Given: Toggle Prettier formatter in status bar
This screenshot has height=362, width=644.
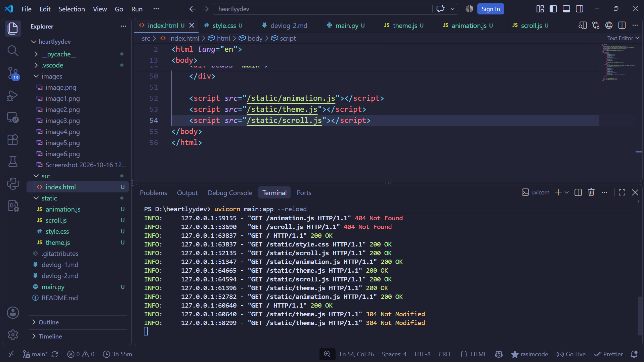Looking at the screenshot, I should (x=608, y=354).
